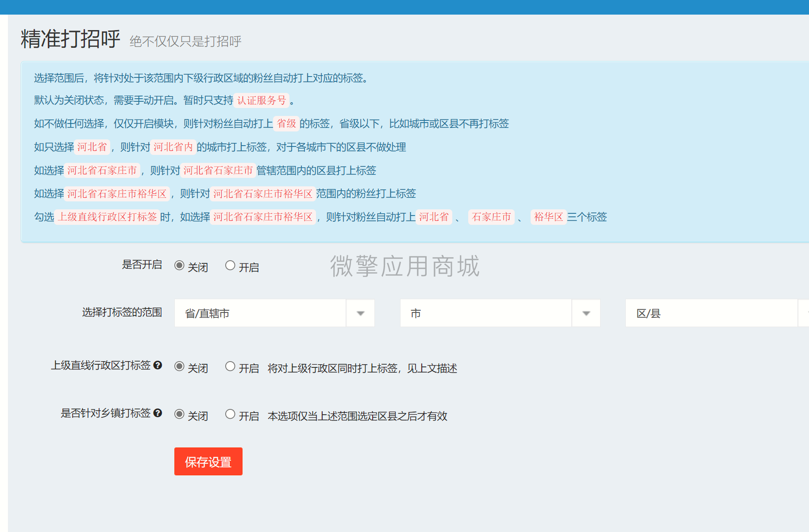Enable 开启 for 是否针对乡镇打标签
Screen dimensions: 809x532
click(230, 414)
